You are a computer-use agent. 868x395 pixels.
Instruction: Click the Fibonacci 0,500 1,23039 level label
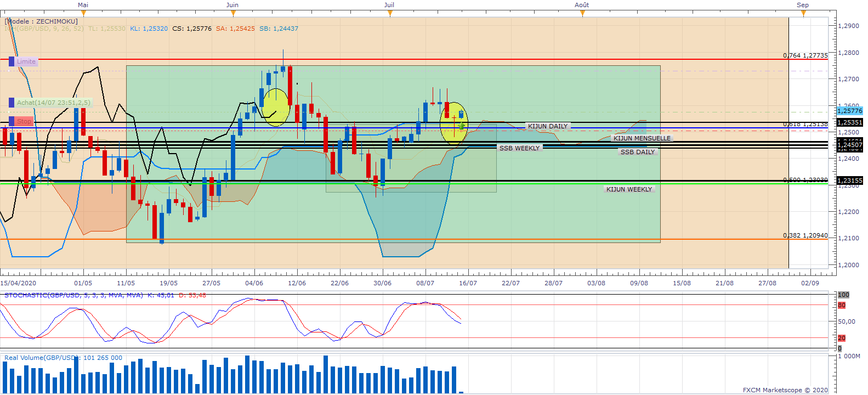coord(805,180)
